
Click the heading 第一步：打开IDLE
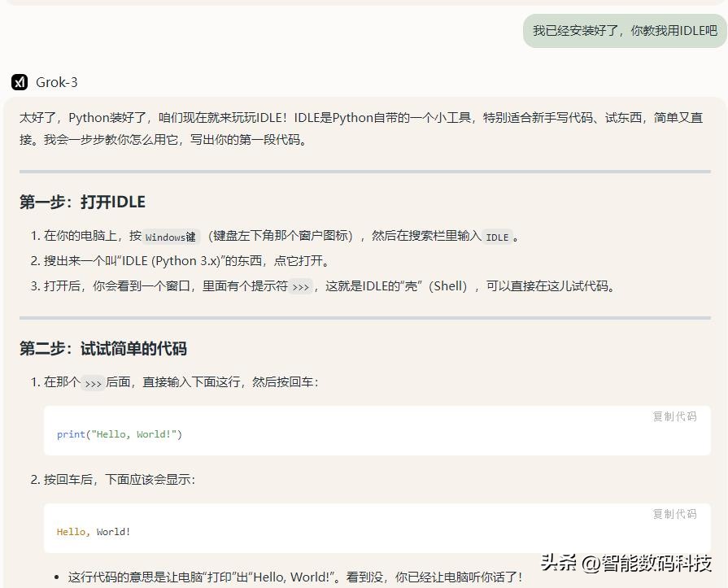pos(82,202)
